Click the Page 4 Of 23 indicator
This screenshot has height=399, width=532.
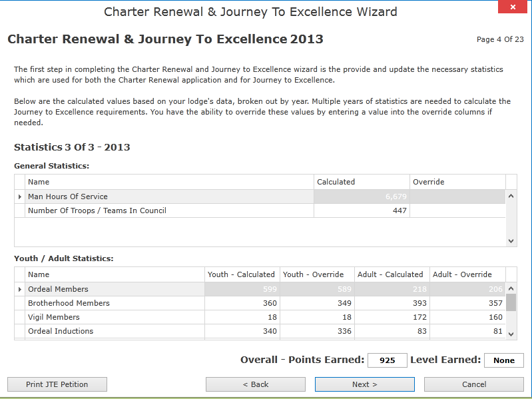pyautogui.click(x=500, y=39)
